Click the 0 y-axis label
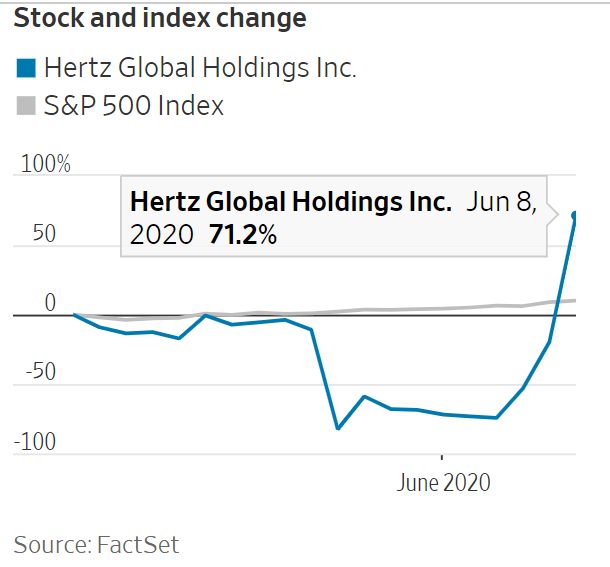This screenshot has height=567, width=610. click(49, 303)
